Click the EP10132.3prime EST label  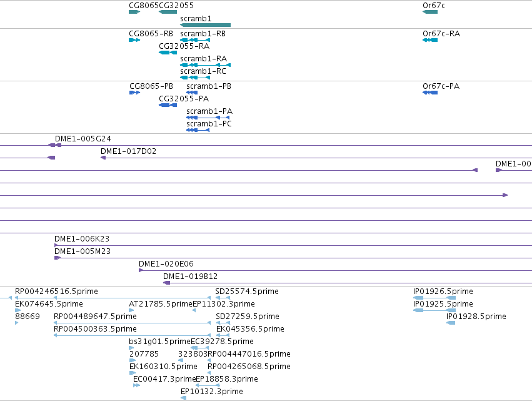(212, 392)
